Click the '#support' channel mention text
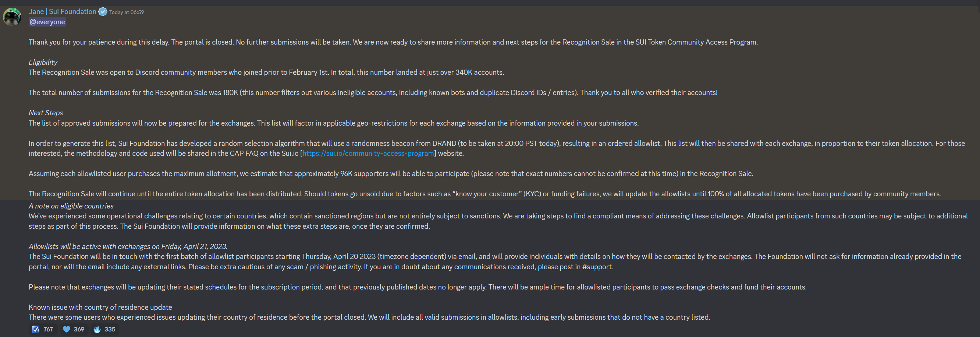 point(597,267)
